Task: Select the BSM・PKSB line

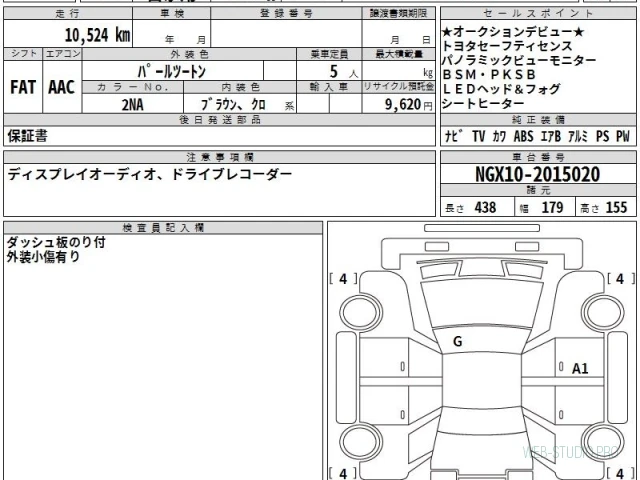Action: [x=489, y=75]
